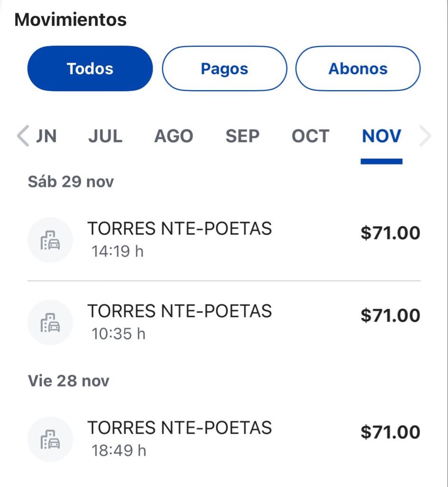Select the Todos filter
The height and width of the screenshot is (487, 448).
(x=90, y=68)
